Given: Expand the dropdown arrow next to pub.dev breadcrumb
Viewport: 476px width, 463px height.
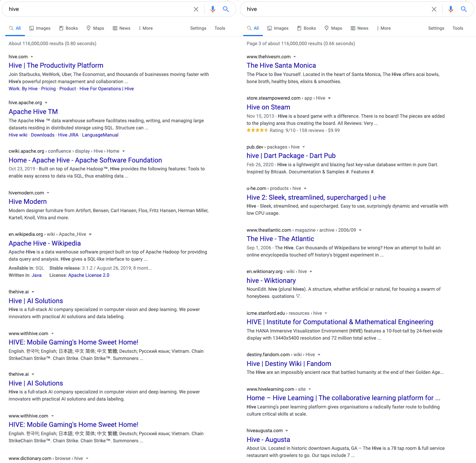Looking at the screenshot, I should click(x=303, y=147).
